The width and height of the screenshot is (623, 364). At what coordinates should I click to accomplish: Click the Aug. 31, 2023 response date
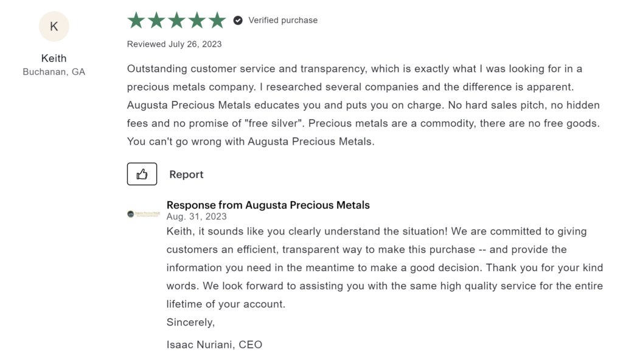click(197, 216)
